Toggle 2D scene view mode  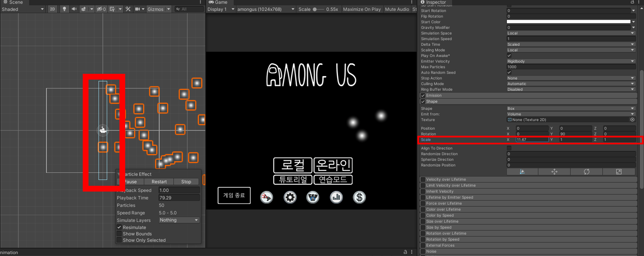(x=52, y=9)
